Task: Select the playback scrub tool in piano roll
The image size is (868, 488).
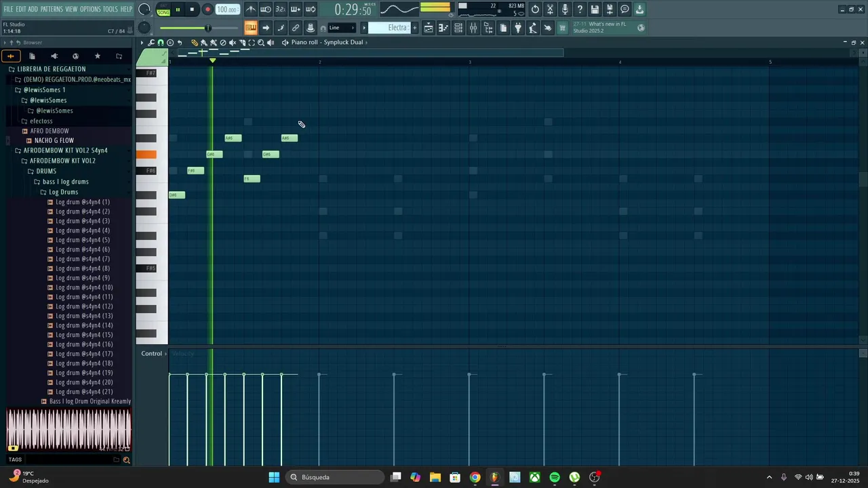Action: [x=271, y=43]
